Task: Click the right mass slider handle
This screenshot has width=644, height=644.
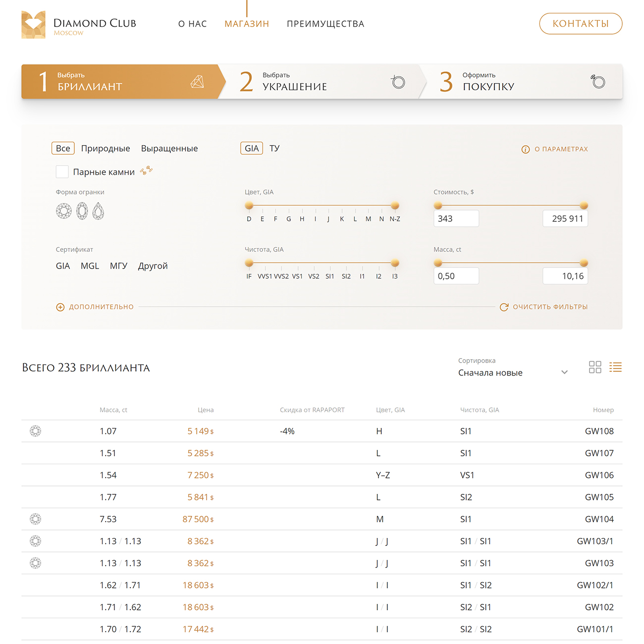Action: (x=584, y=263)
